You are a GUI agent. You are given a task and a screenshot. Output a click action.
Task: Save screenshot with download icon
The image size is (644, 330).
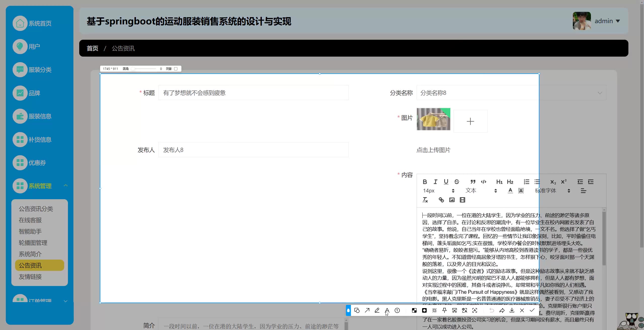point(512,310)
